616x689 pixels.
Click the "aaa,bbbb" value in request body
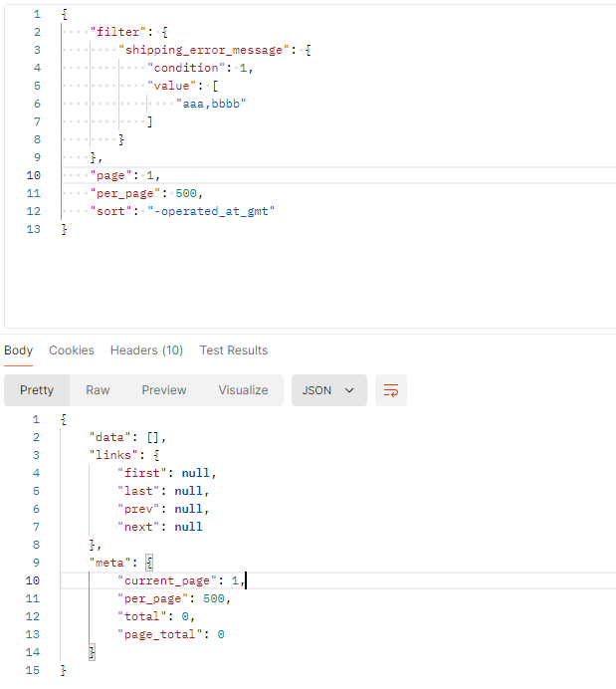[211, 104]
